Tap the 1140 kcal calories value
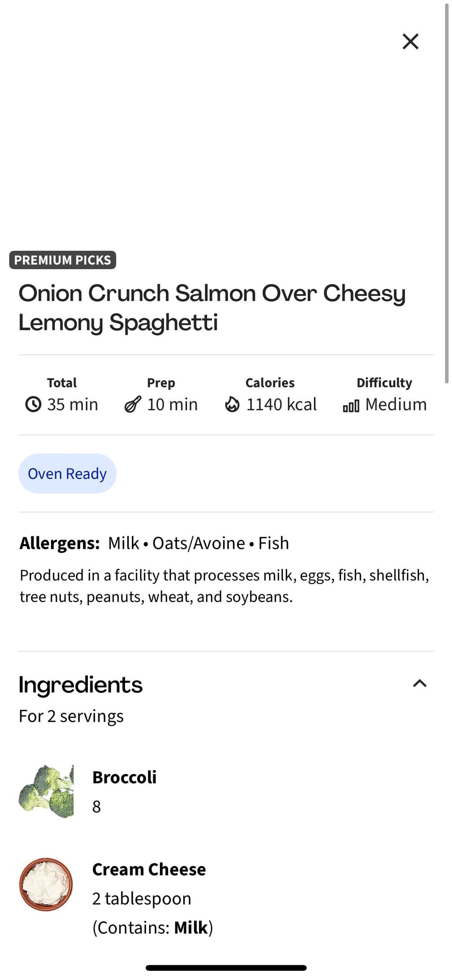Viewport: 452px width, 980px height. pyautogui.click(x=281, y=404)
